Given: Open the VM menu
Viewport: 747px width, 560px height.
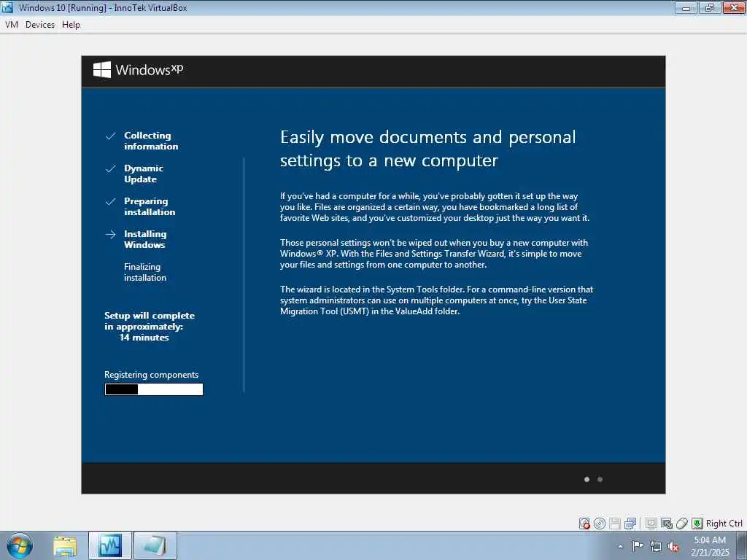Looking at the screenshot, I should click(12, 25).
